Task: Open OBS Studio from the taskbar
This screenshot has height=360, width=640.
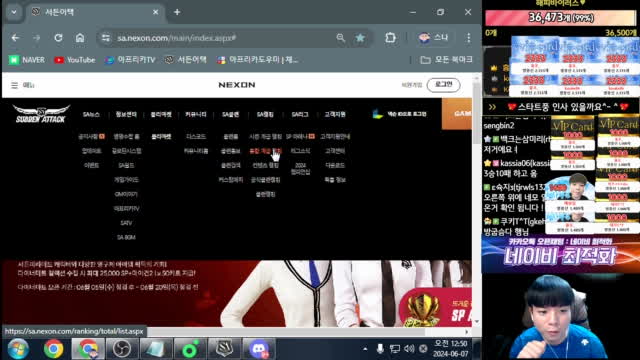Action: [x=122, y=349]
